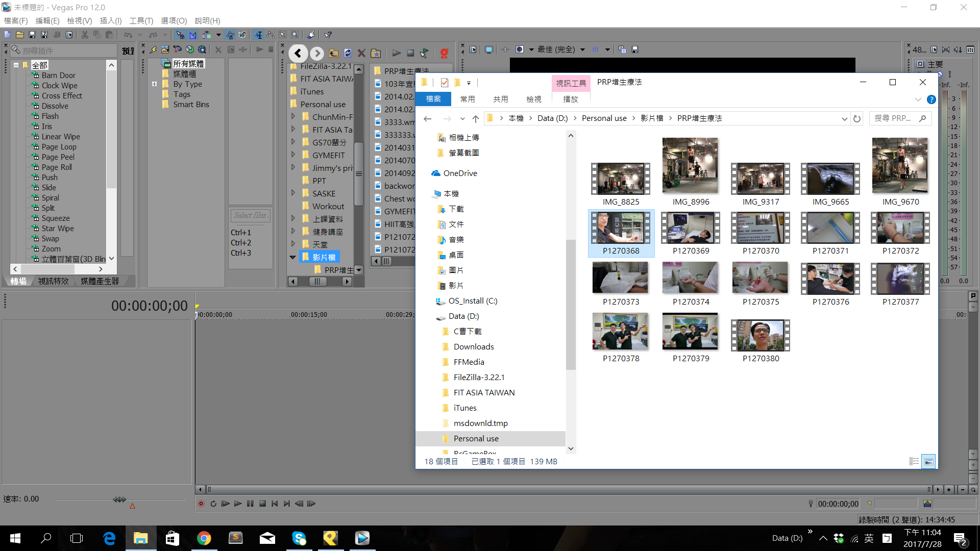The height and width of the screenshot is (551, 980).
Task: Toggle Automatic Crossfades button in toolbar
Action: [193, 35]
